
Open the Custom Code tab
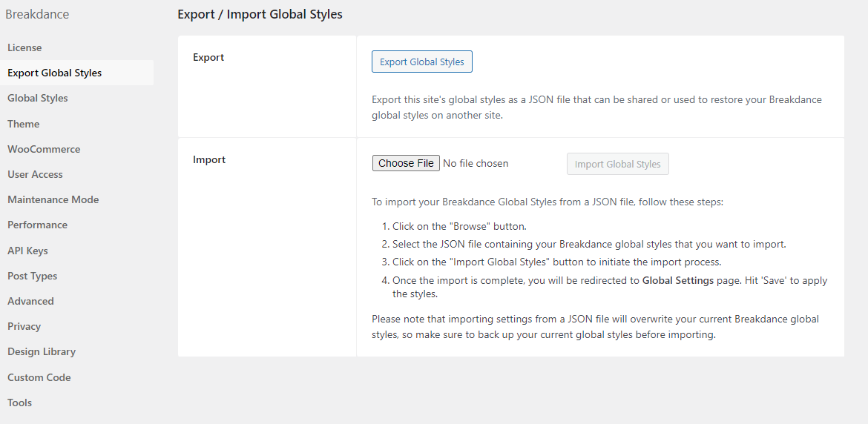(39, 377)
